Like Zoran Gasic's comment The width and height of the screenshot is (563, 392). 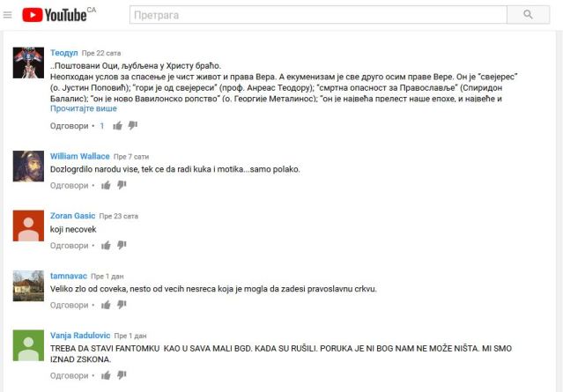point(106,245)
